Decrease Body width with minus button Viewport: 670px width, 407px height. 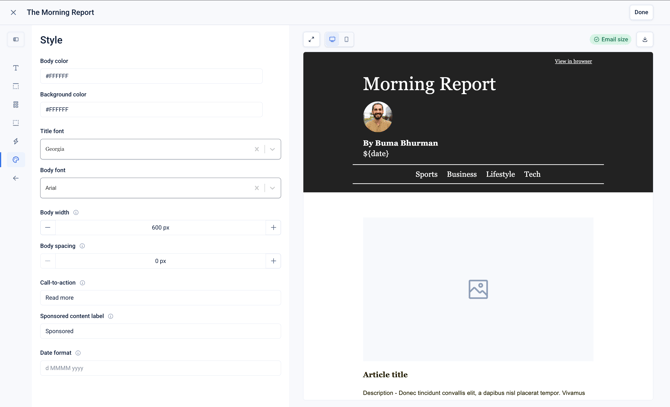click(48, 228)
